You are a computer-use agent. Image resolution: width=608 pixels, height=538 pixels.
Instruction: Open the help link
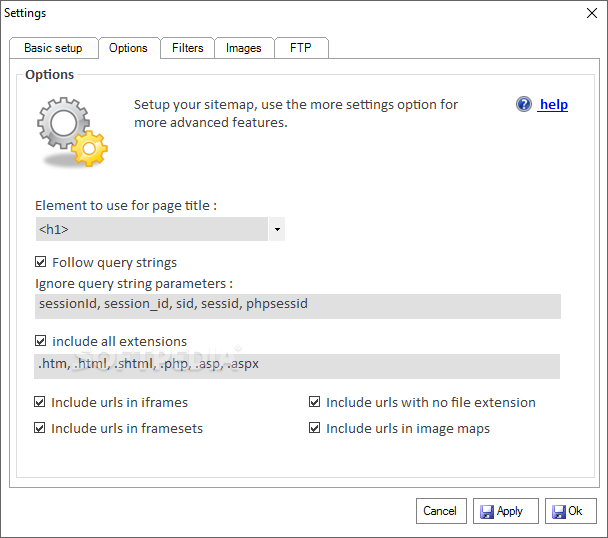553,104
